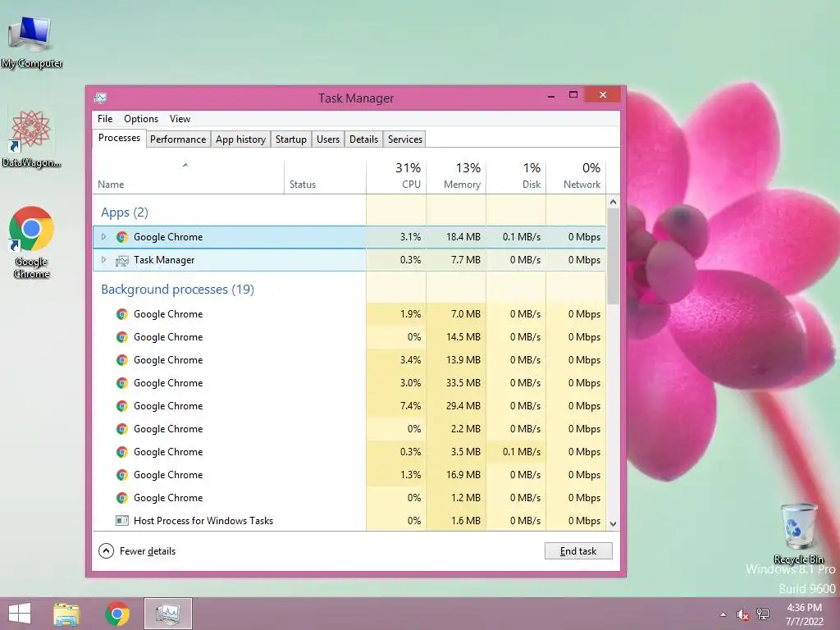Click the 33.5 MB memory value
This screenshot has height=630, width=840.
pos(463,383)
